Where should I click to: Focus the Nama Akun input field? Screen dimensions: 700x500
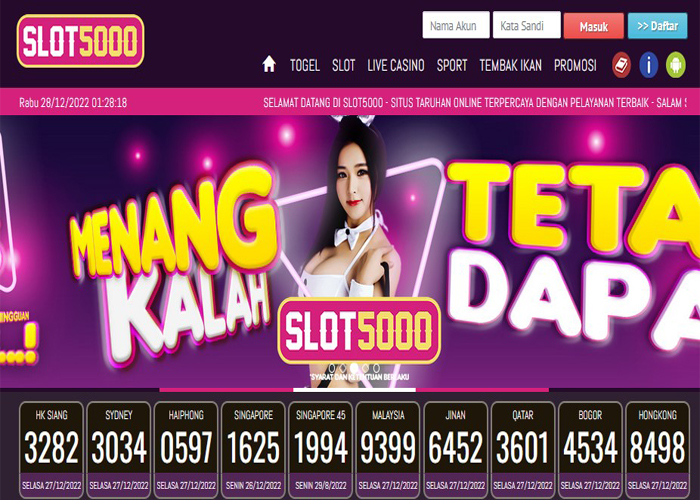click(456, 25)
